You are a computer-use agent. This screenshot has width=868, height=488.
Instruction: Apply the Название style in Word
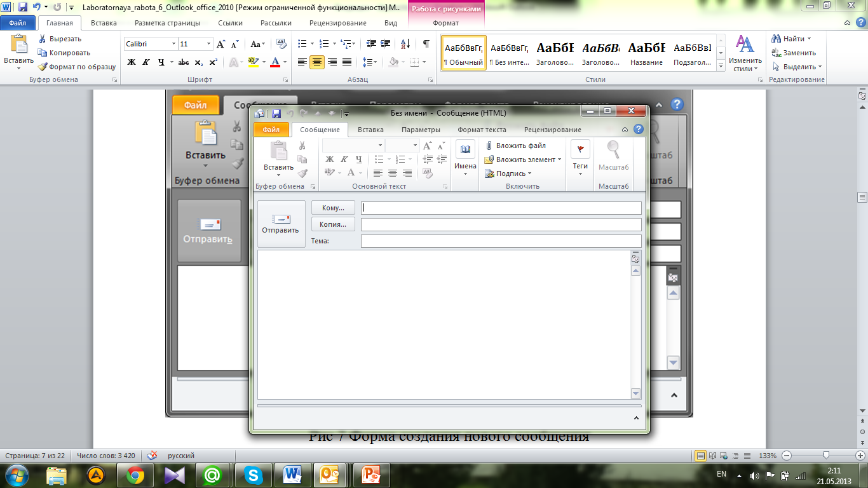click(646, 54)
